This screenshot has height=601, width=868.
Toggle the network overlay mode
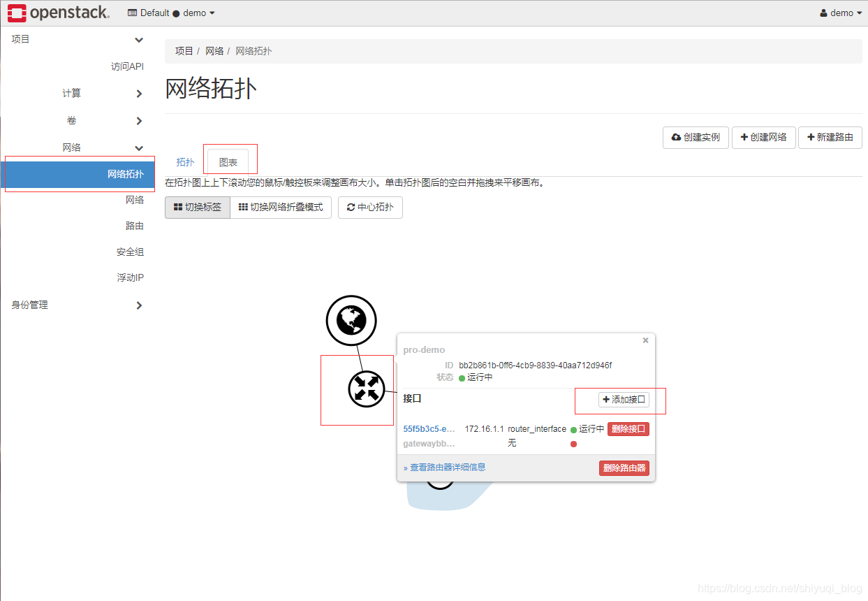click(280, 207)
